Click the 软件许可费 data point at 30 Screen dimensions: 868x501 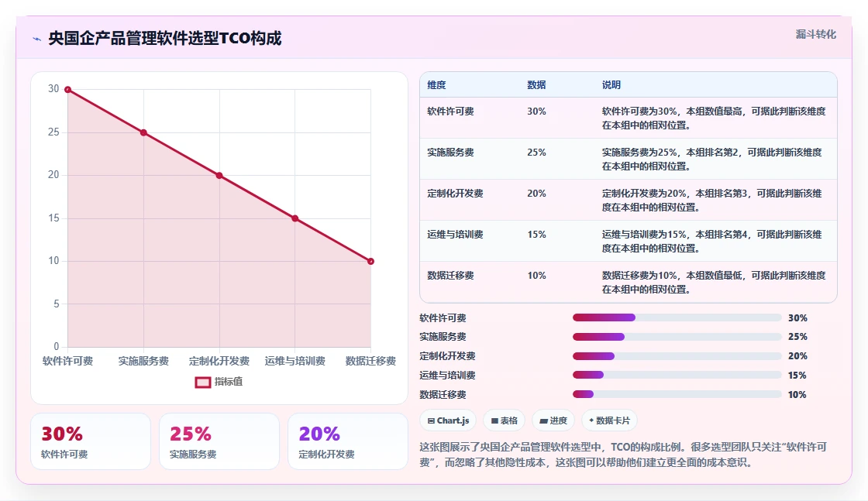[x=68, y=90]
